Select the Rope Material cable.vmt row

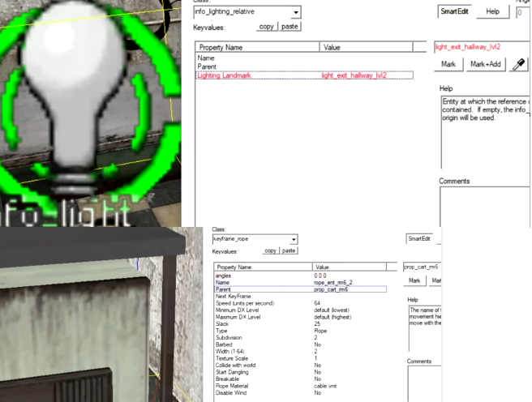click(x=300, y=386)
